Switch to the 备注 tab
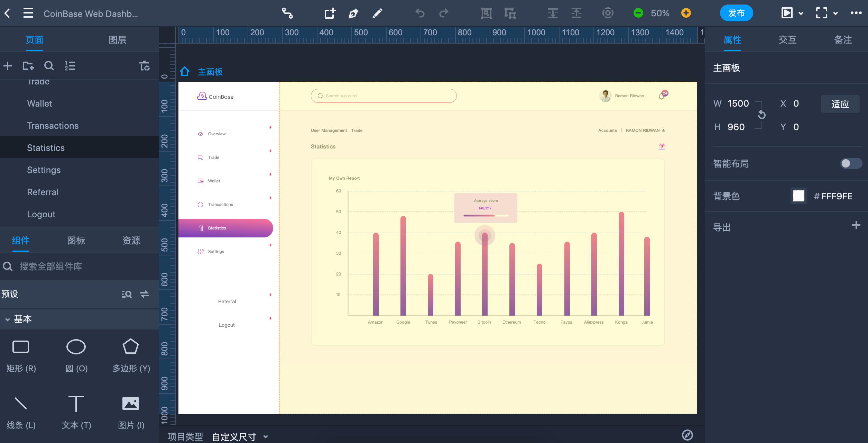Screen dimensions: 868x443 tap(843, 40)
